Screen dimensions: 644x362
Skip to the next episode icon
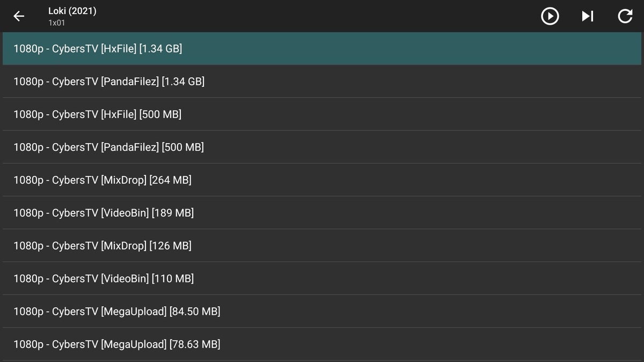[588, 16]
